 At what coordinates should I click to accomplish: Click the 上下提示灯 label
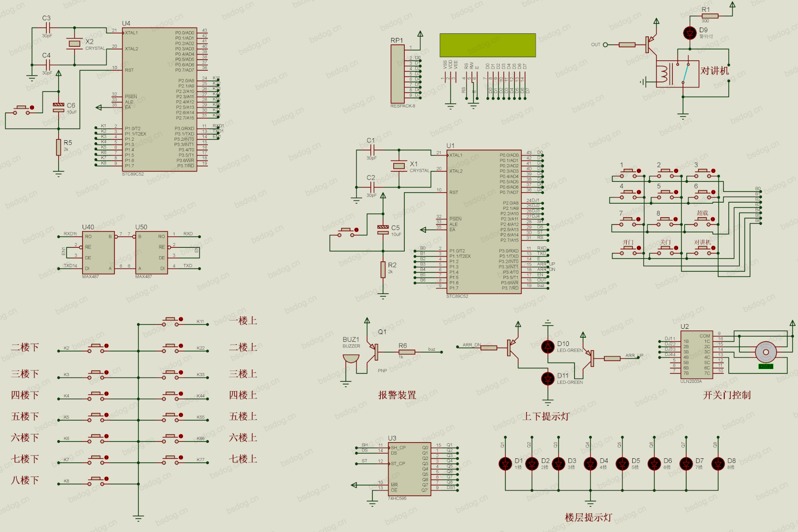tap(546, 416)
